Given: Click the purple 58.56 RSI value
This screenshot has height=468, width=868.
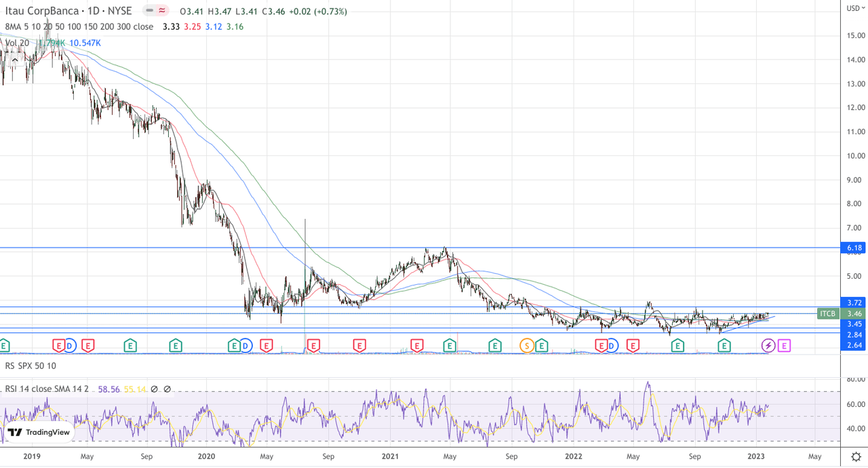Looking at the screenshot, I should point(109,389).
